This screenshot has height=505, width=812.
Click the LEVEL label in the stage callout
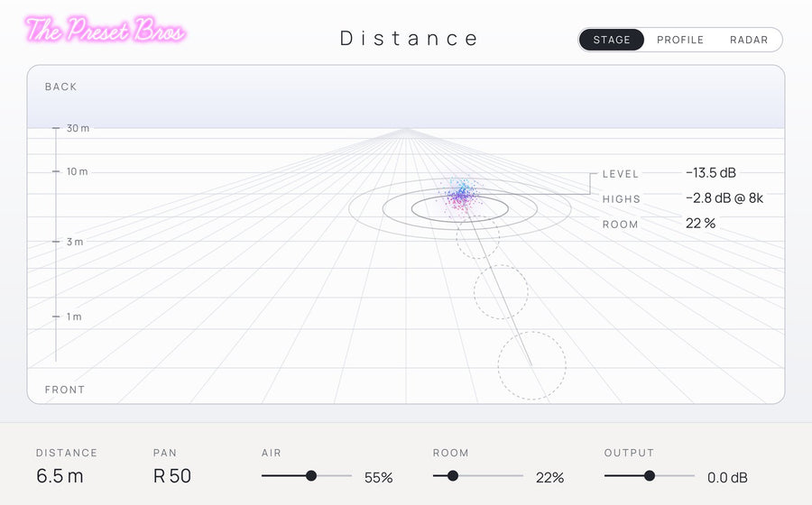pyautogui.click(x=621, y=174)
